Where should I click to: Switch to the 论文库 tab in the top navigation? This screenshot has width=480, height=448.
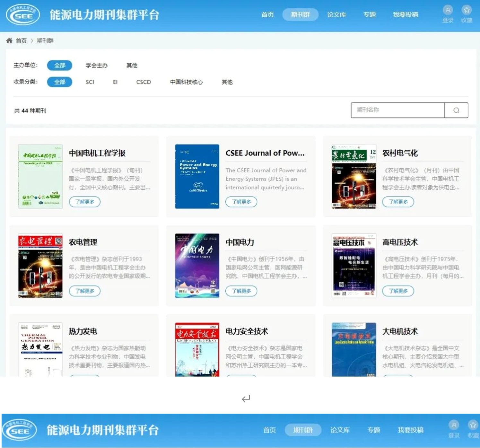point(336,15)
